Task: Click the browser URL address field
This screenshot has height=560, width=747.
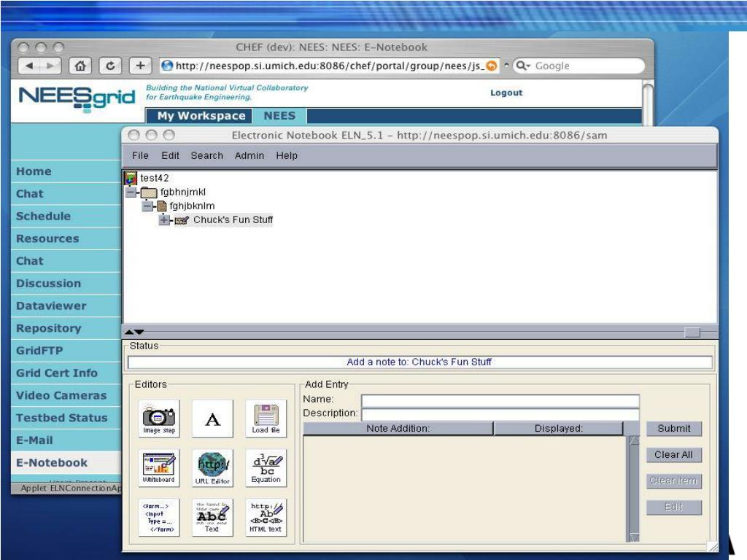Action: pos(329,66)
